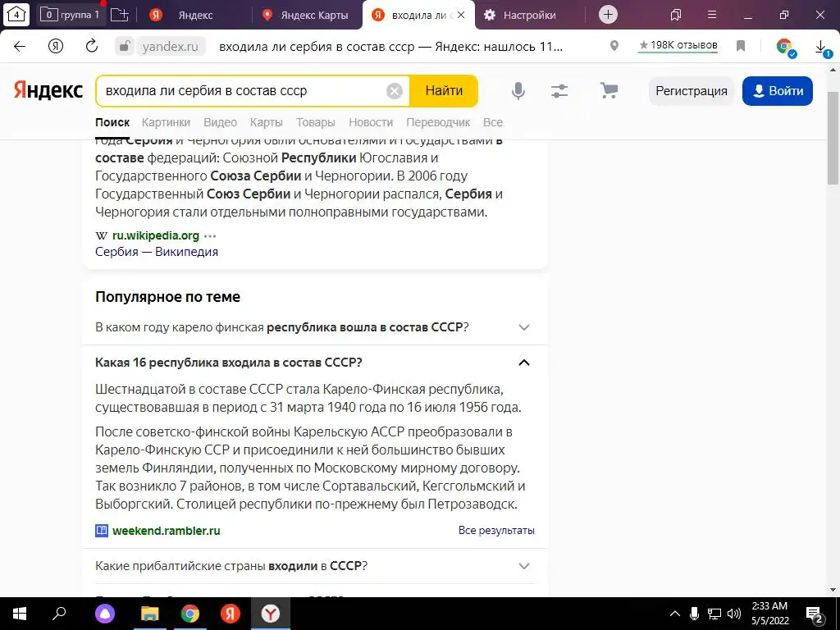
Task: Expand 'В каком году карело финская республика' question
Action: click(x=315, y=327)
